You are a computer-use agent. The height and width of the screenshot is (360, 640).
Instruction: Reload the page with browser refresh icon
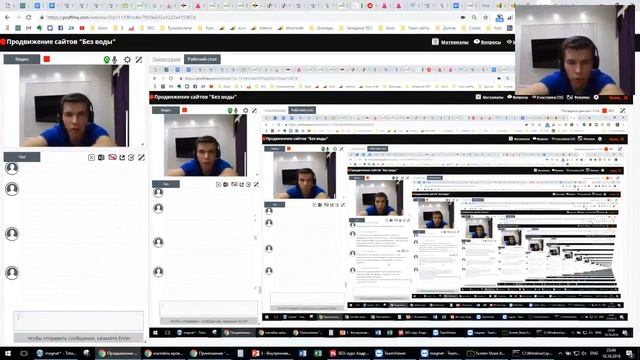29,18
